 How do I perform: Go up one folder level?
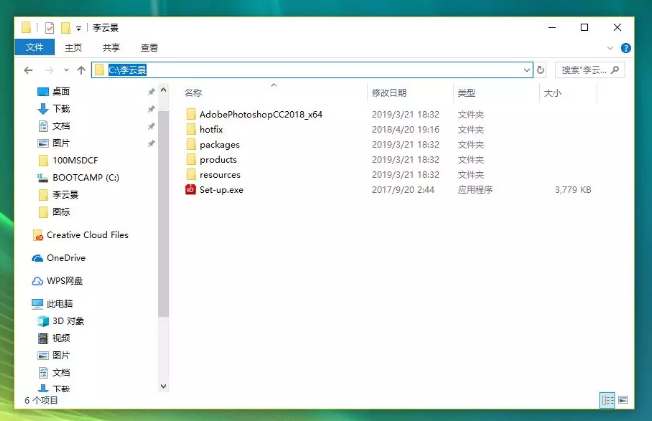pyautogui.click(x=81, y=70)
